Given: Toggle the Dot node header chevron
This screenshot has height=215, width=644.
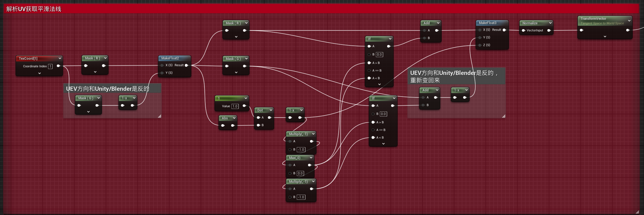Looking at the screenshot, I should coord(271,110).
